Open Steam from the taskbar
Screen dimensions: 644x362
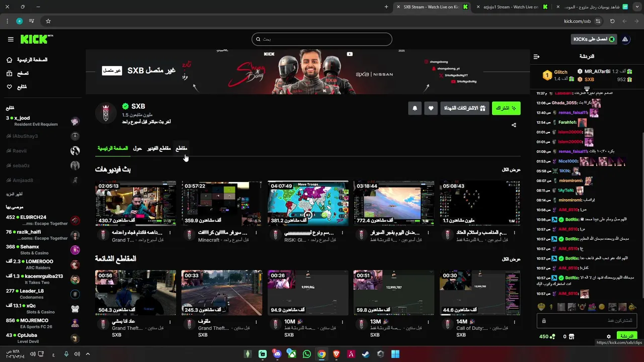click(x=366, y=354)
